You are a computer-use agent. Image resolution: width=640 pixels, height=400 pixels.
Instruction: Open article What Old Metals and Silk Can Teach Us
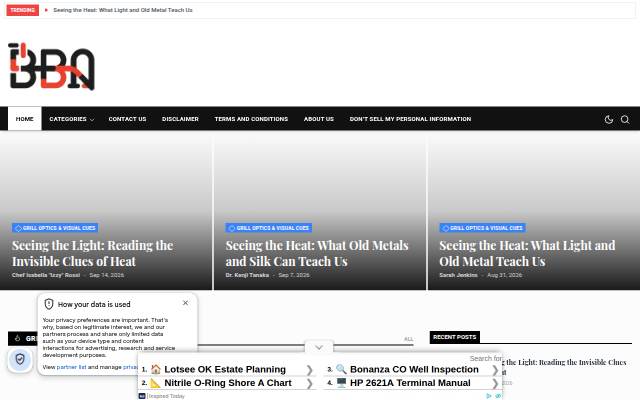coord(317,253)
